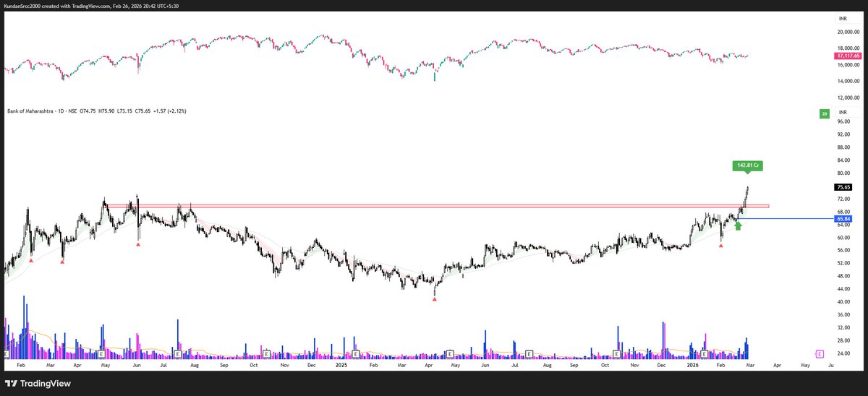Screen dimensions: 868x396
Task: Select red triangle below the June 2024 spike
Action: (x=138, y=245)
